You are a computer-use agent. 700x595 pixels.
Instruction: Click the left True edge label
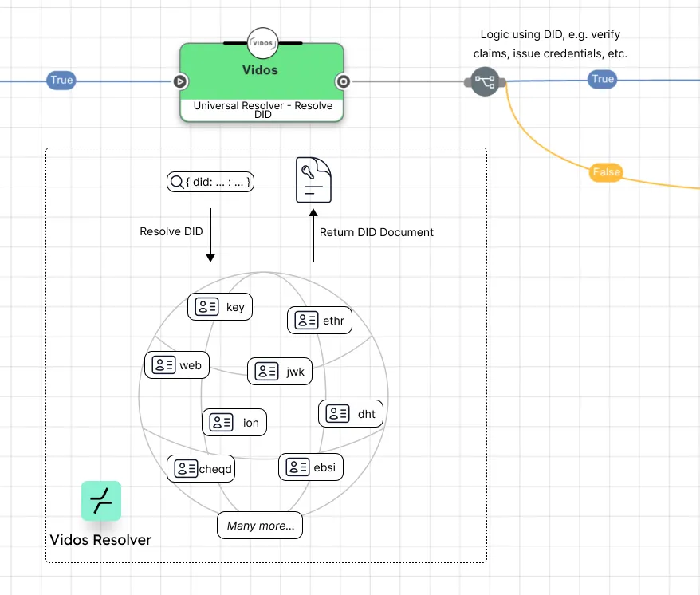(x=61, y=80)
